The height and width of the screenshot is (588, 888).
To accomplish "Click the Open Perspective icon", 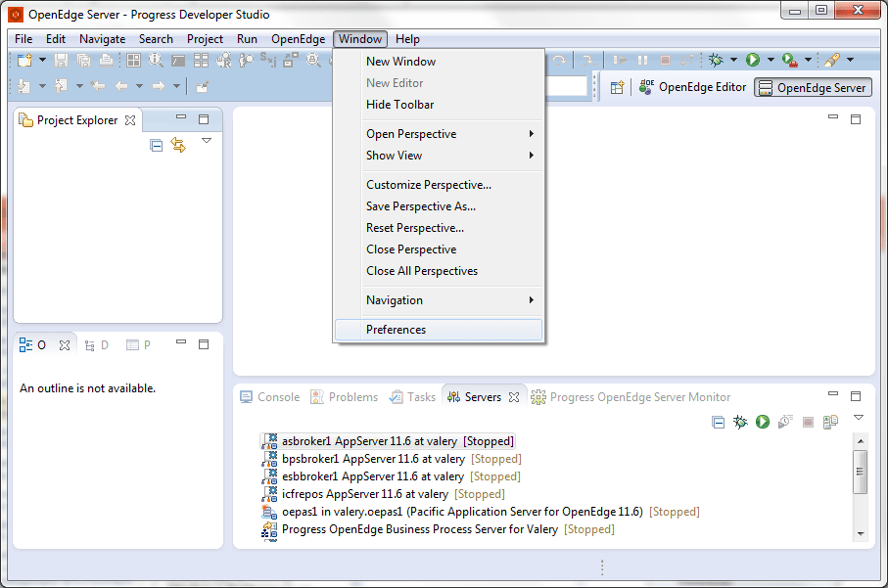I will pyautogui.click(x=617, y=87).
